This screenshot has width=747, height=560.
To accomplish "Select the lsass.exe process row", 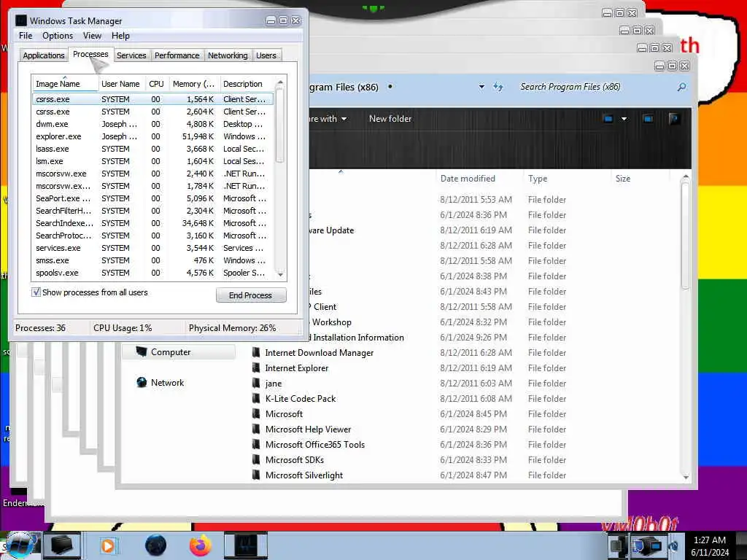I will pyautogui.click(x=152, y=149).
